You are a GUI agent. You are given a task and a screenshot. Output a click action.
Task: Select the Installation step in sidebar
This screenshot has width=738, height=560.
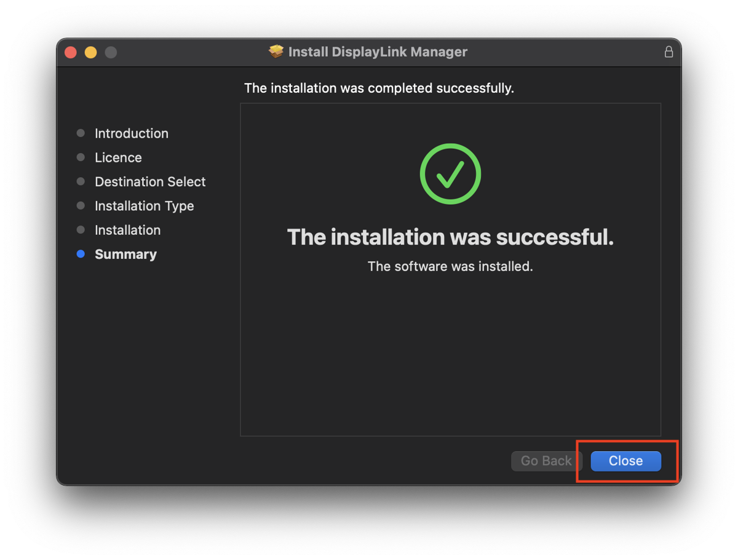click(x=127, y=230)
